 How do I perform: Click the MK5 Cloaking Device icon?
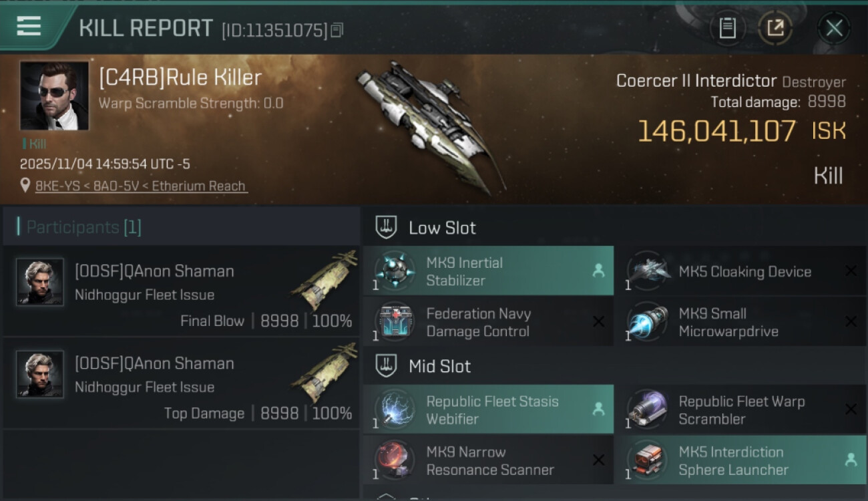[647, 271]
